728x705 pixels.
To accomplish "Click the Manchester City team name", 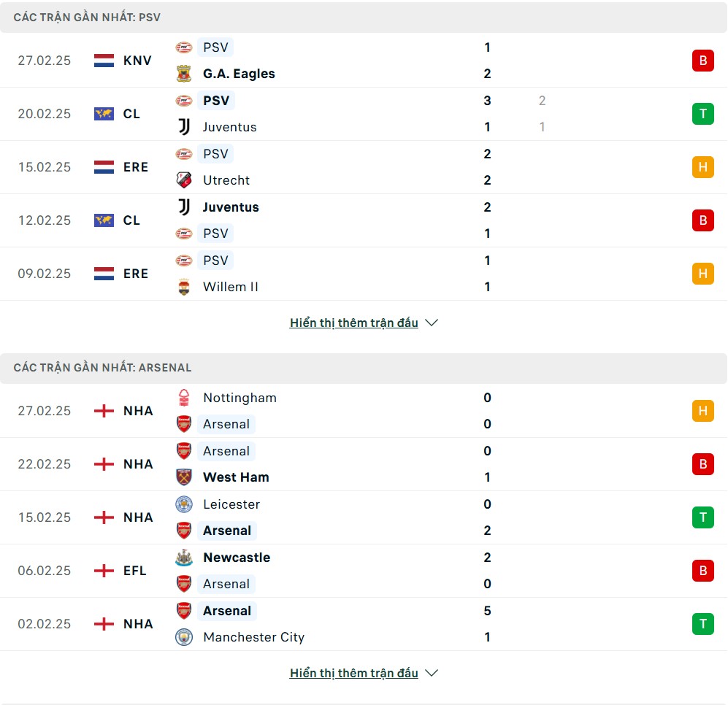I will (x=253, y=637).
